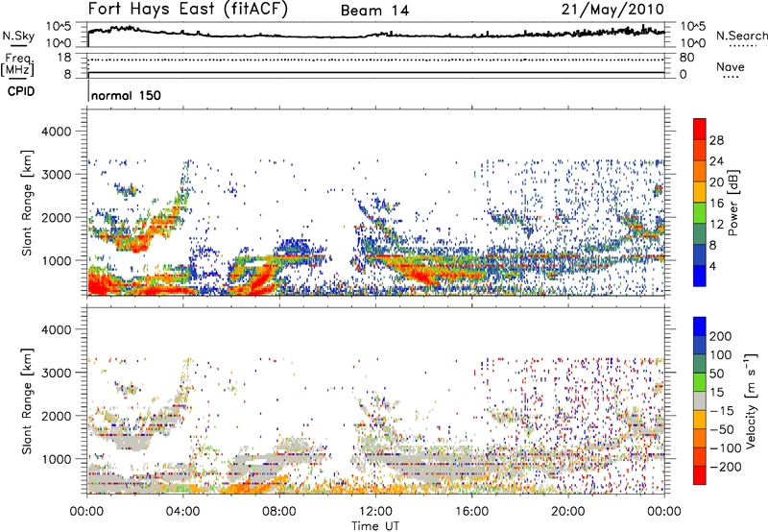Click the velocity colorbar value -50
The height and width of the screenshot is (532, 768).
point(723,429)
